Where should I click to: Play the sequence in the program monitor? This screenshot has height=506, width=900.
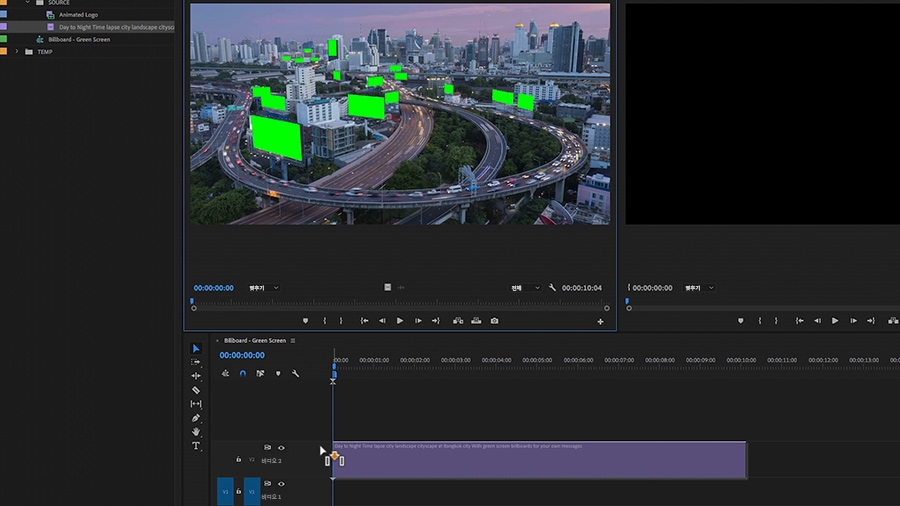coord(400,321)
